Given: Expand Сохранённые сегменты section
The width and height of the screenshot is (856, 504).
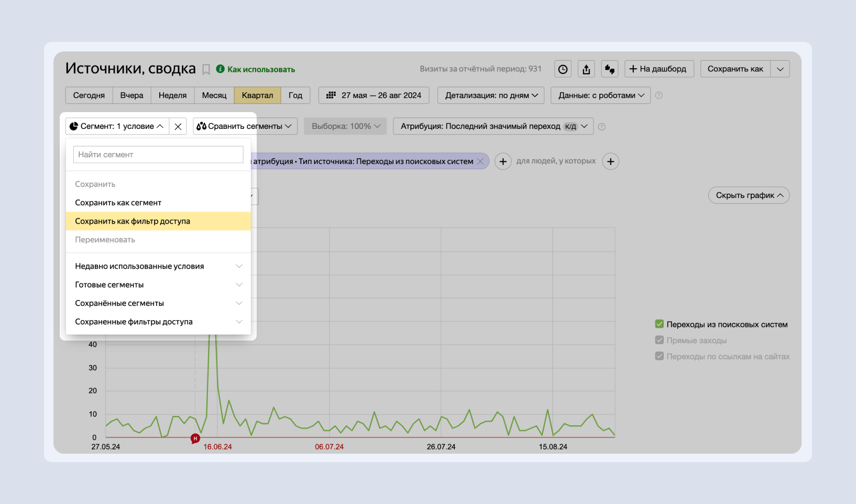Looking at the screenshot, I should (x=158, y=303).
